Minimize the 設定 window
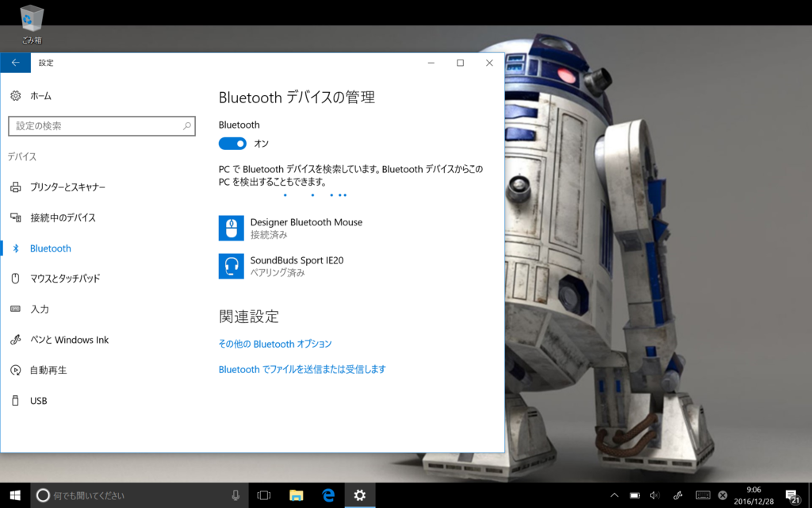This screenshot has width=812, height=508. 431,63
